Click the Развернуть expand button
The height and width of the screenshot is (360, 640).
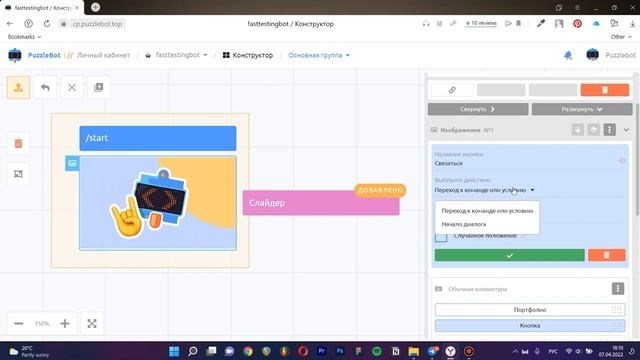582,109
